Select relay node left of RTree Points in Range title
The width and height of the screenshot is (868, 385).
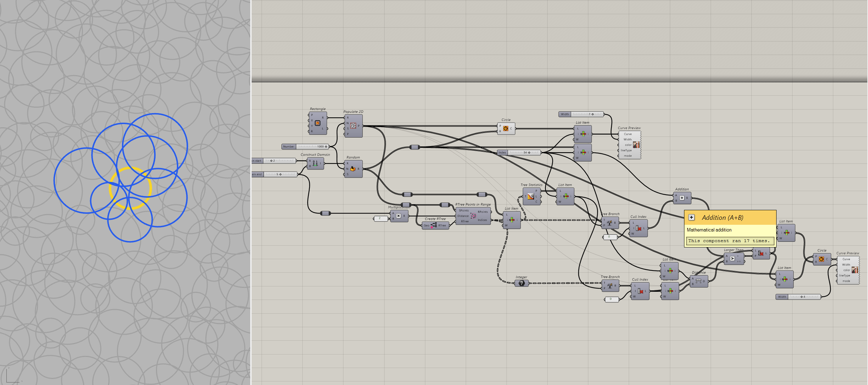445,205
